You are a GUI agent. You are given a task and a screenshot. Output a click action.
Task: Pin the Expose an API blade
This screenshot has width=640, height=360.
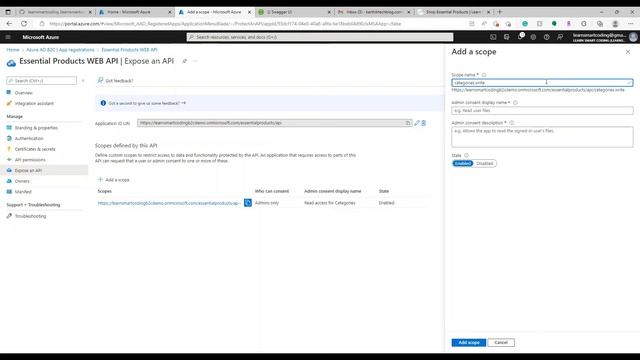coord(184,61)
